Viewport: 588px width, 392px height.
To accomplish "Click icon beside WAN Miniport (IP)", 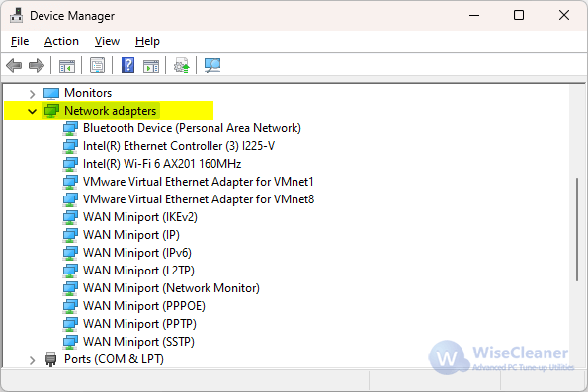I will 70,235.
